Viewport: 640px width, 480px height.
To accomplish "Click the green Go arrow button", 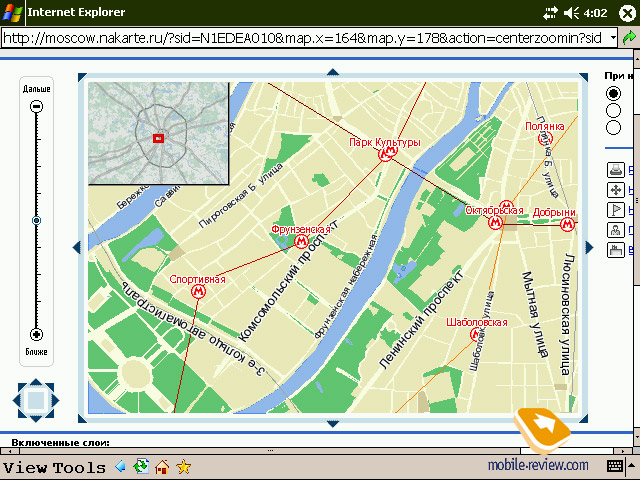I will pos(630,38).
